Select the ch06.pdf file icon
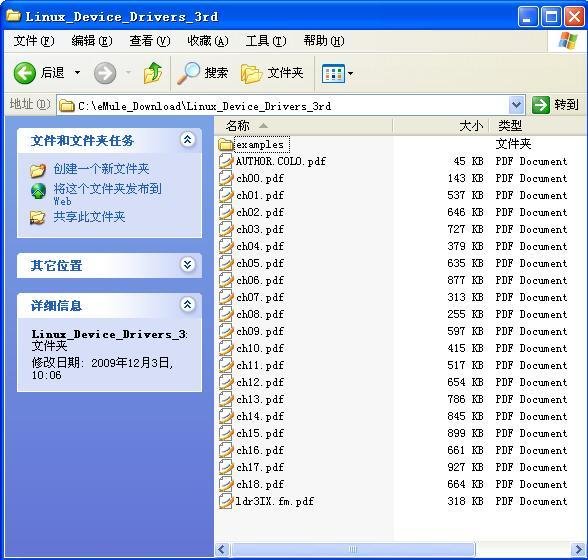This screenshot has height=560, width=588. click(x=226, y=280)
